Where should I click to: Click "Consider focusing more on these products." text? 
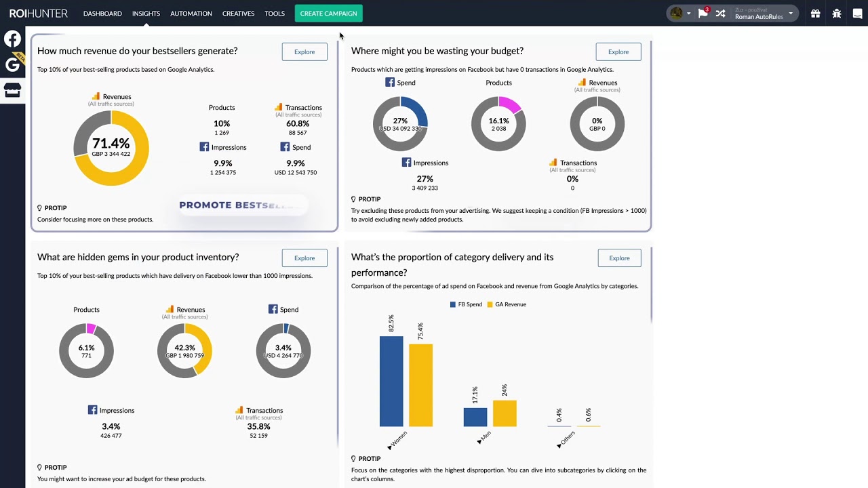click(x=95, y=219)
